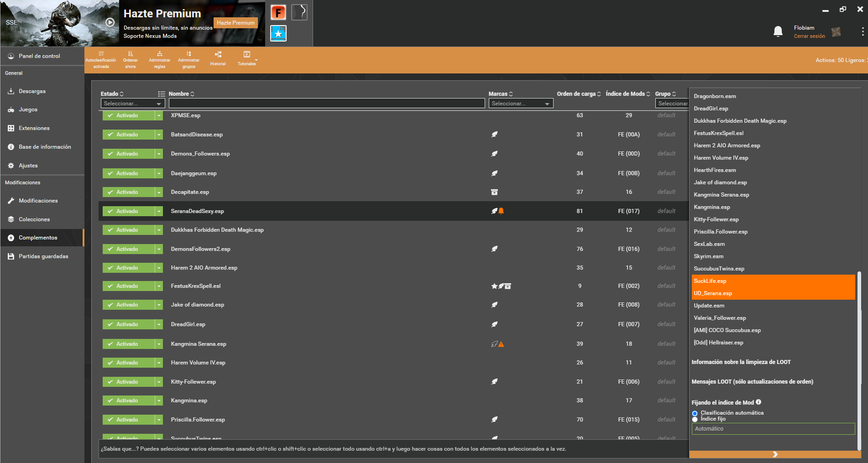
Task: Open the Modificaciones page
Action: coord(42,201)
